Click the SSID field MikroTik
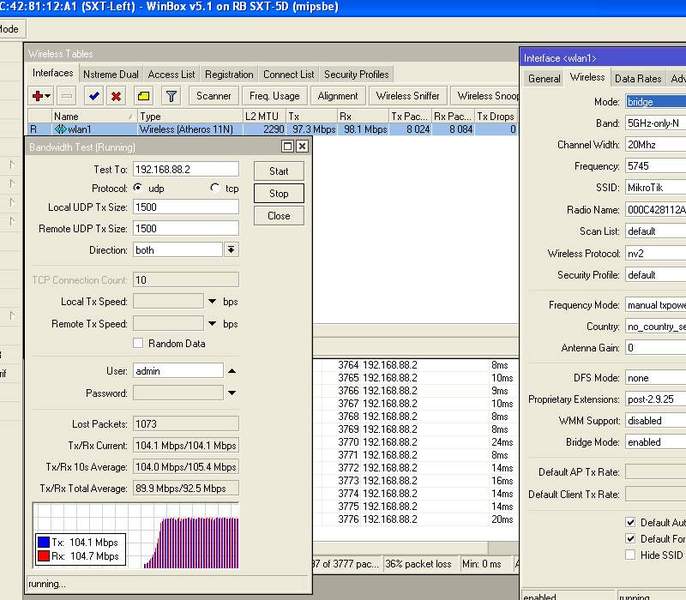 point(655,188)
